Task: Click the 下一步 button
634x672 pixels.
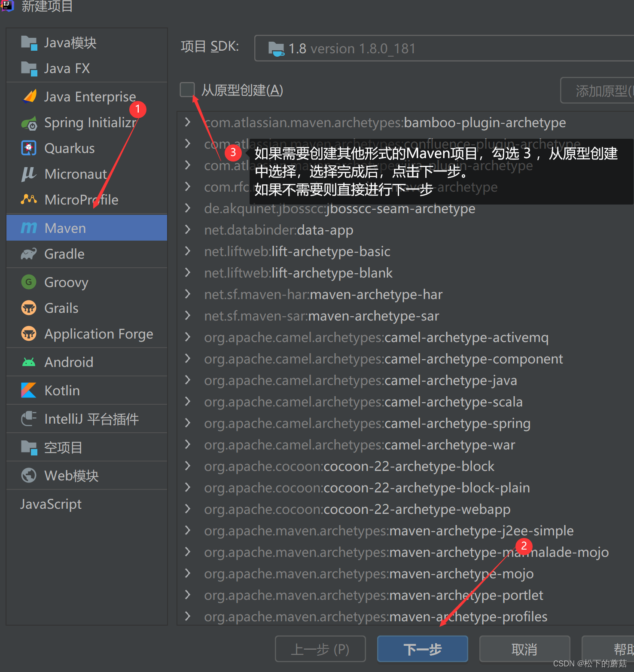Action: [x=422, y=649]
